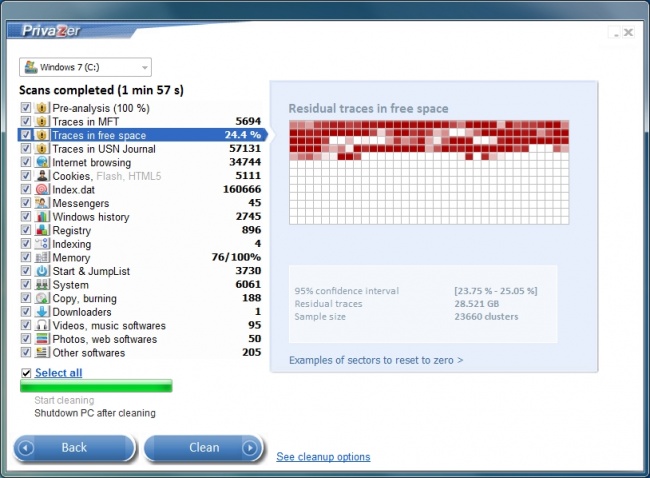Image resolution: width=650 pixels, height=478 pixels.
Task: Click the Copy, burning disc icon
Action: coord(42,298)
